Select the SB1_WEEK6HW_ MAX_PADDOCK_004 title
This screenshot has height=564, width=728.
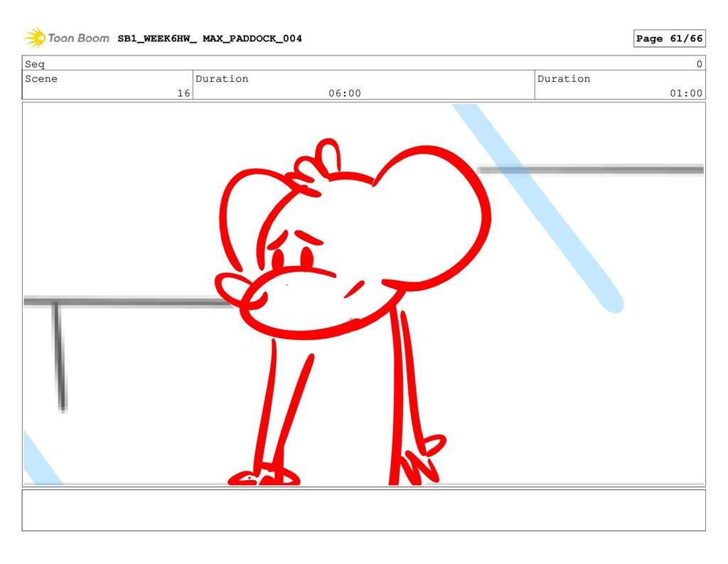(x=210, y=38)
